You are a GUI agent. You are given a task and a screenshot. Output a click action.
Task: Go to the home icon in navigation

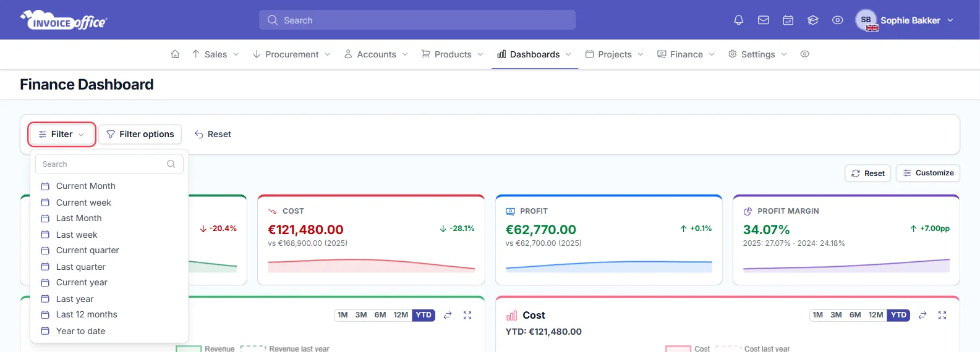[x=175, y=54]
